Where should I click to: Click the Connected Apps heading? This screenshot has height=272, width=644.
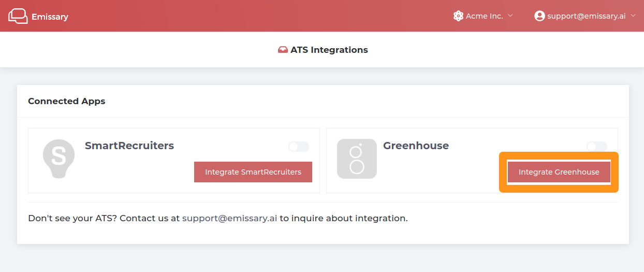coord(67,101)
